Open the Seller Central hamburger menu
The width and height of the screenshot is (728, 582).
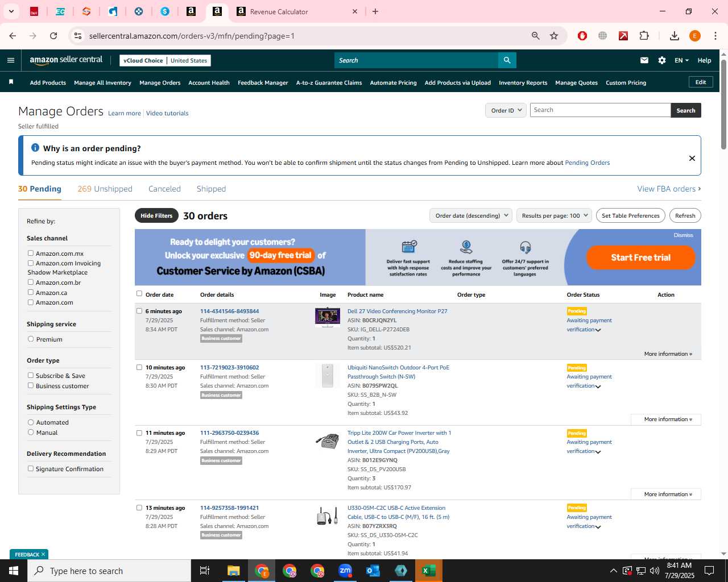11,60
